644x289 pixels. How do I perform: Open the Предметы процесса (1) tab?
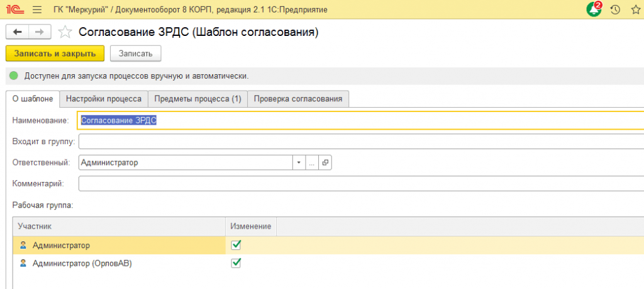coord(197,99)
